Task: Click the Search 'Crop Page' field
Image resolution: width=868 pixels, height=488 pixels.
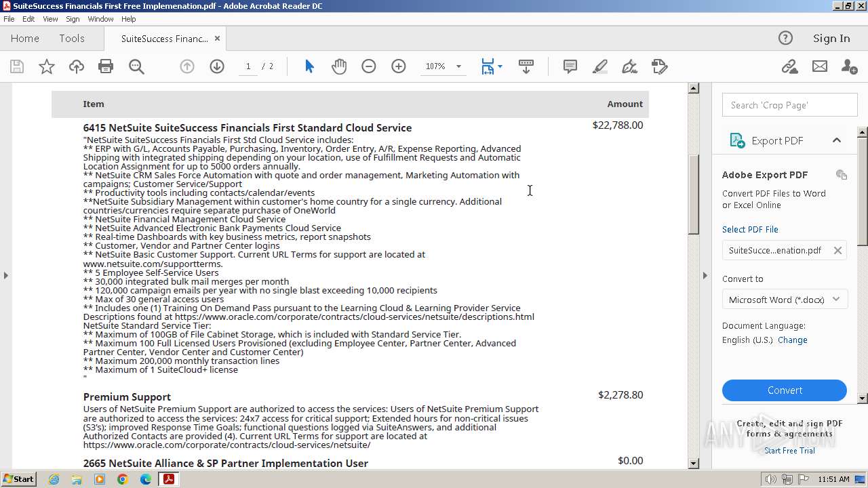Action: pos(789,105)
